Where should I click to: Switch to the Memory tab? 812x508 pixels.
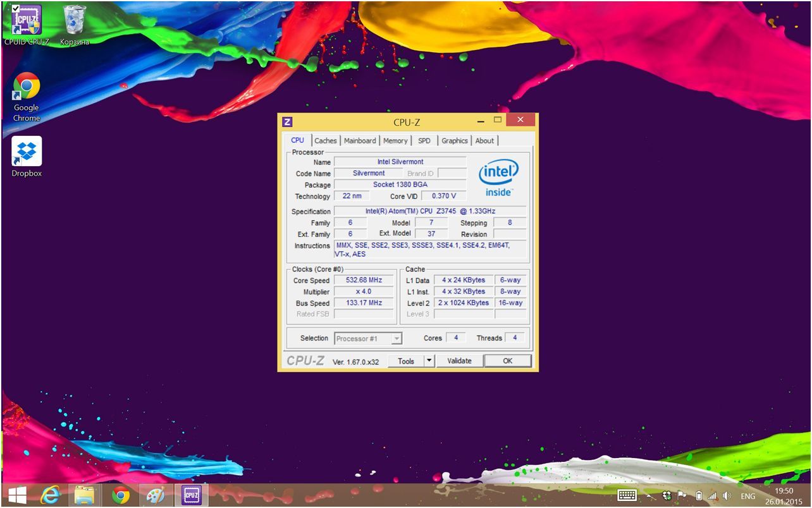(395, 141)
